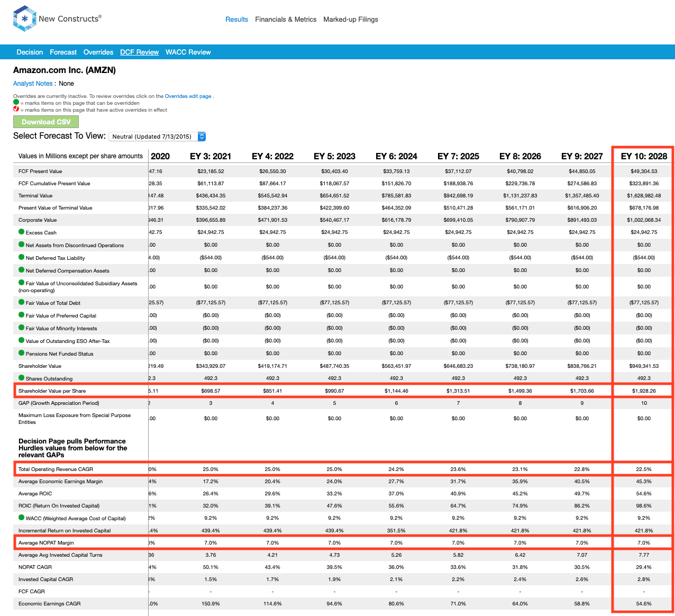The image size is (675, 616).
Task: Click green override dot beside Excess Cash
Action: (x=22, y=232)
